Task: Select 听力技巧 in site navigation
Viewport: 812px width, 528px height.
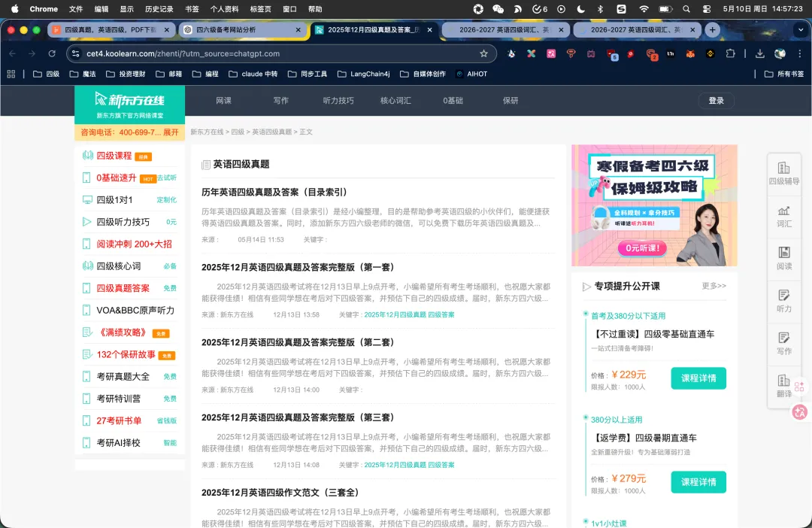Action: tap(338, 101)
